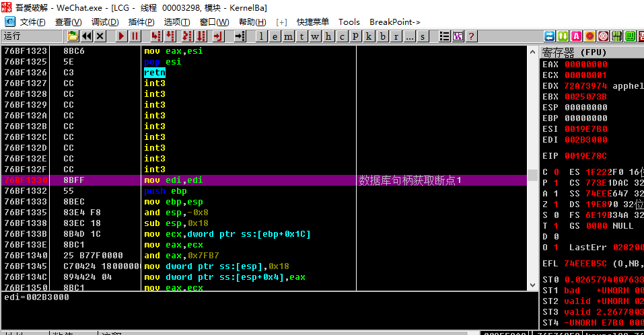Click the disassembly scrollbar down arrow
Viewport: 644px width, 335px height.
pyautogui.click(x=533, y=285)
